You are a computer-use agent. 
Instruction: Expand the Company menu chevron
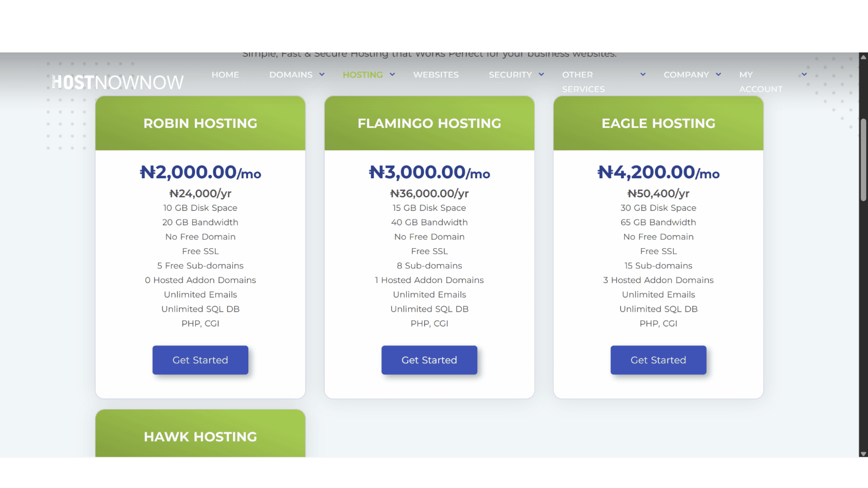coord(718,75)
